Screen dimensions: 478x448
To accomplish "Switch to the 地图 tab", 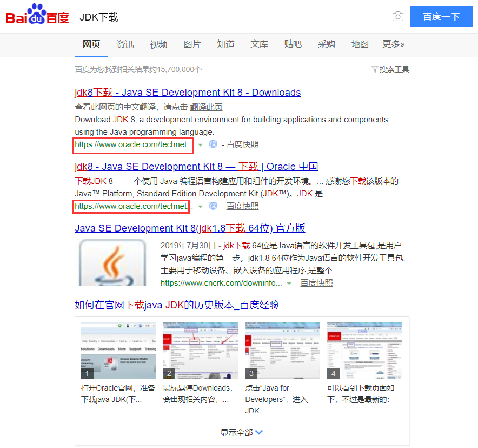I will [360, 44].
